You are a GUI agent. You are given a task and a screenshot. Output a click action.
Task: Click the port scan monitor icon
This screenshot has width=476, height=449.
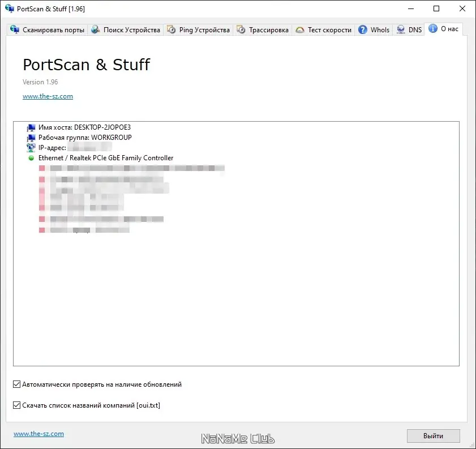tap(15, 29)
